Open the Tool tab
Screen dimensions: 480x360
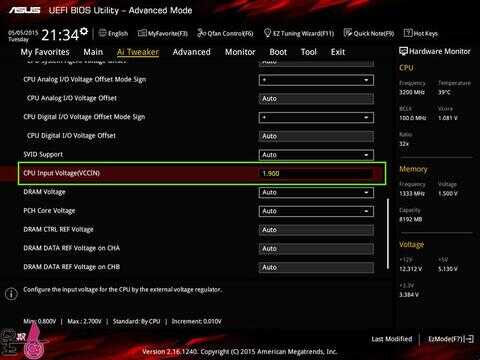pos(309,52)
